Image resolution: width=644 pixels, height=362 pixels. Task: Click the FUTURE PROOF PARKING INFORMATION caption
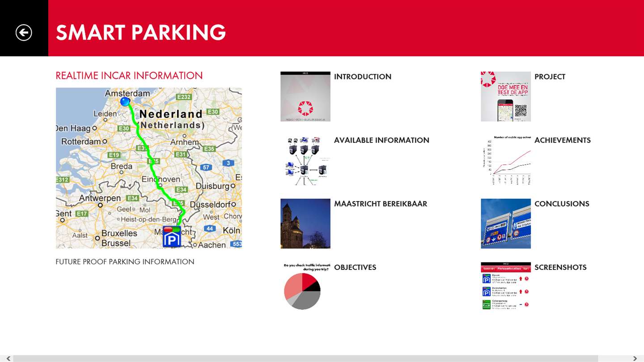coord(125,262)
